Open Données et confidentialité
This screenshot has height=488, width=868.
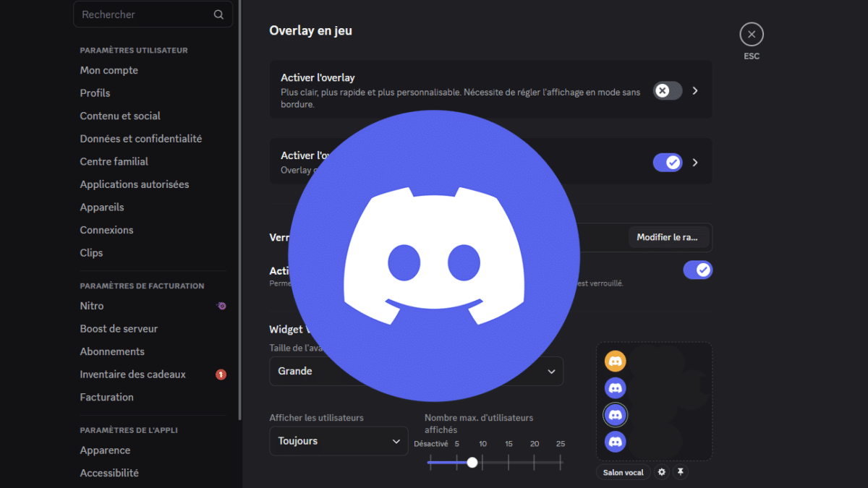[x=141, y=139]
